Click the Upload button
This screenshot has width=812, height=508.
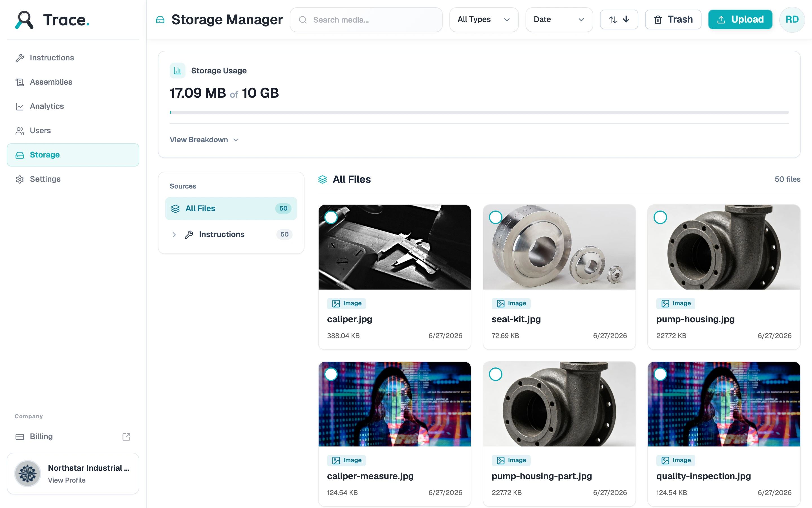pyautogui.click(x=740, y=19)
